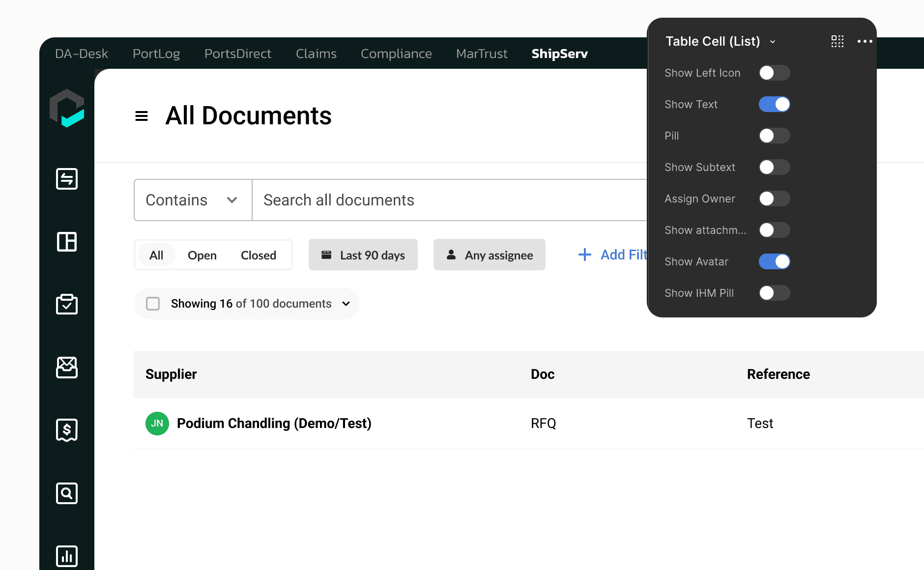
Task: Switch to the PortLog tab
Action: 156,54
